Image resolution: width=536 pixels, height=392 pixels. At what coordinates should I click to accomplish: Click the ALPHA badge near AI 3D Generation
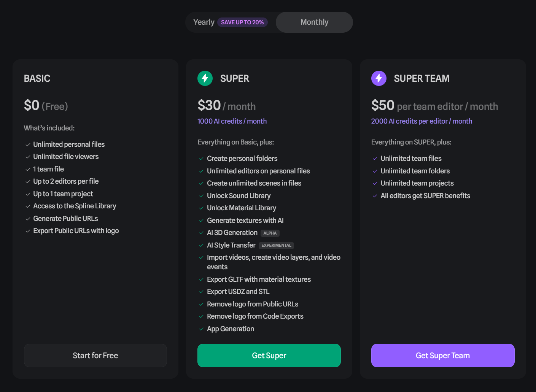click(270, 233)
